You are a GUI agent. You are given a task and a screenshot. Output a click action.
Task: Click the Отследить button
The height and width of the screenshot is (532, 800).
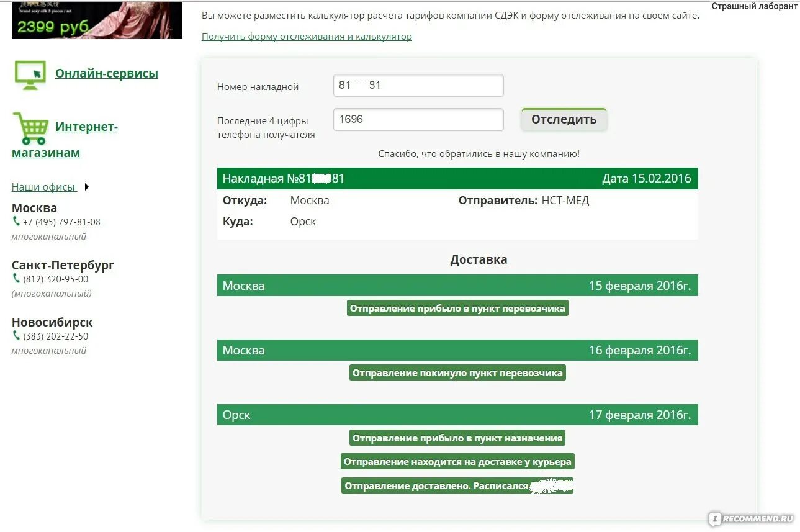tap(564, 119)
